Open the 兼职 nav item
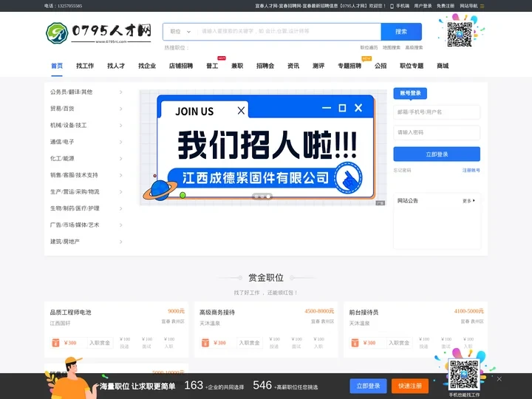532x399 pixels. tap(237, 66)
